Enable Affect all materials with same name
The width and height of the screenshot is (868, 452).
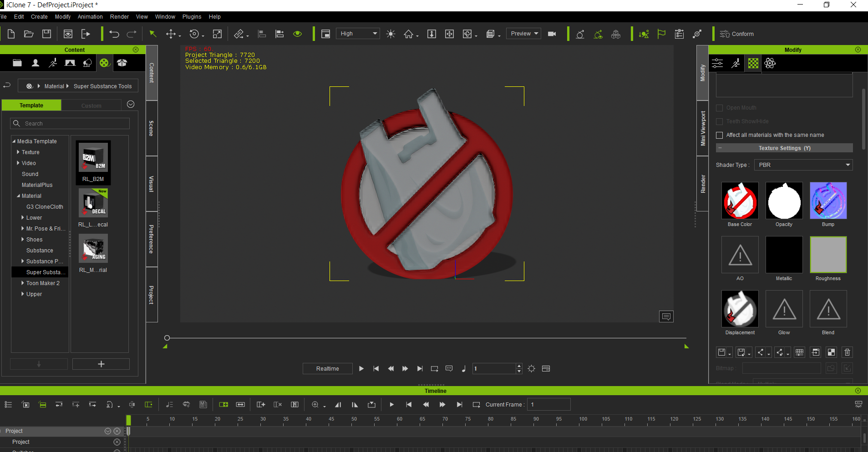720,135
